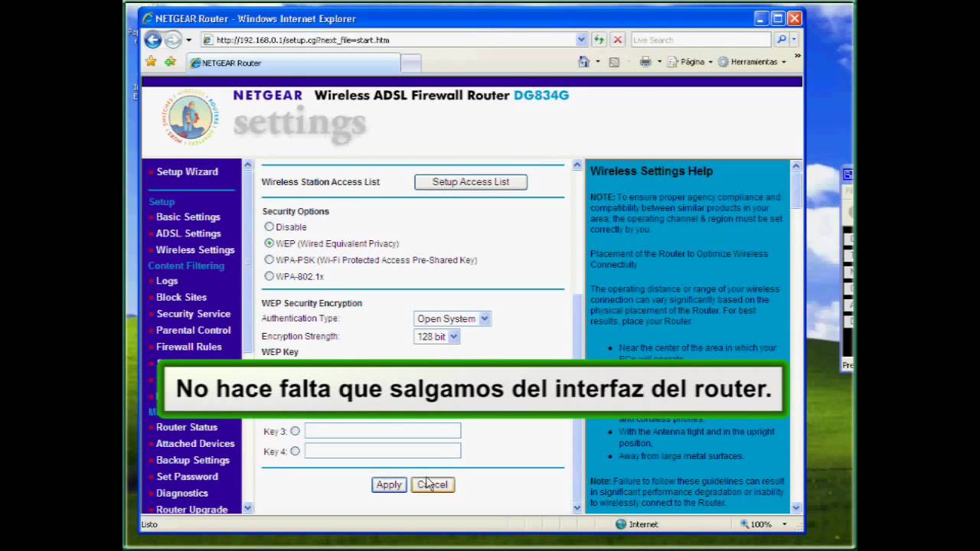Click the Apply button

389,484
